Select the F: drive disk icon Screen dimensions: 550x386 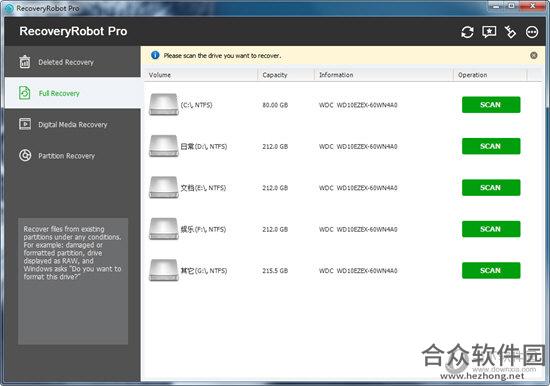pyautogui.click(x=164, y=229)
